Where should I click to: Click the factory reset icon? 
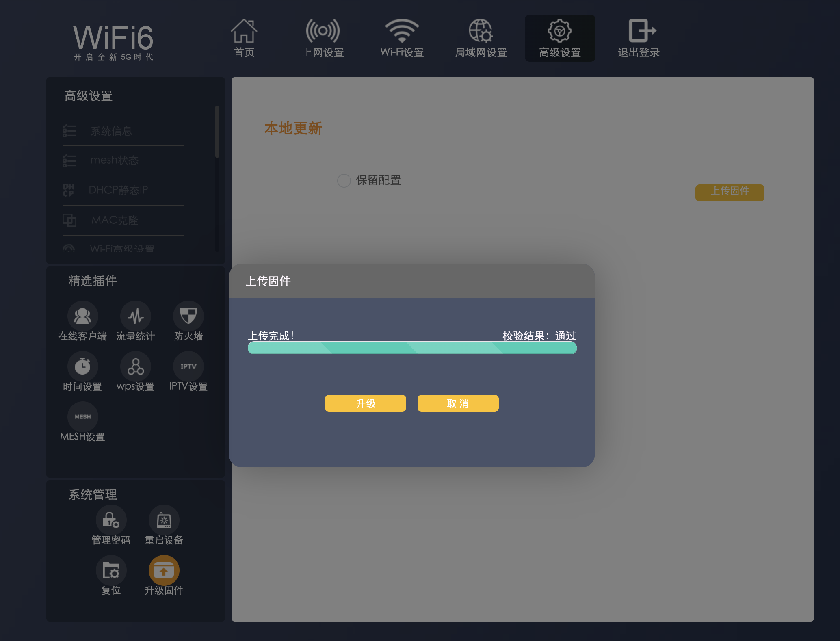pos(111,570)
